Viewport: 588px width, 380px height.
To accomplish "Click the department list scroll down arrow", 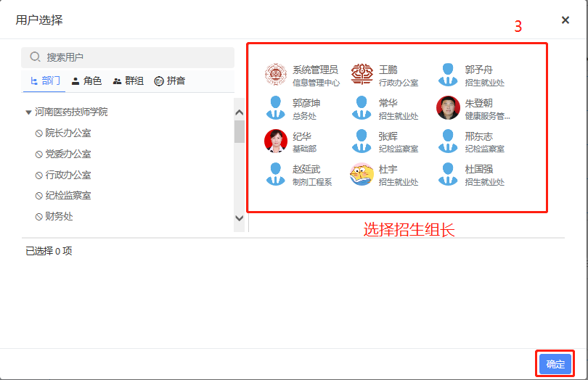I will click(x=240, y=218).
